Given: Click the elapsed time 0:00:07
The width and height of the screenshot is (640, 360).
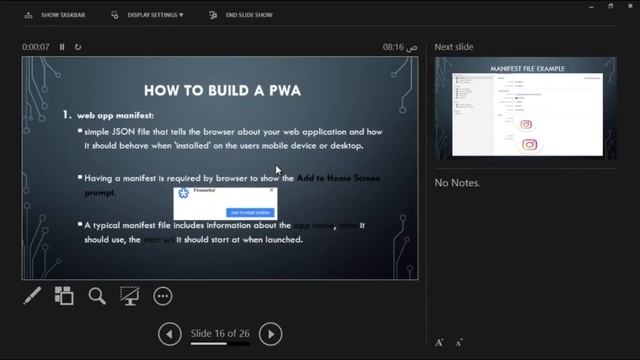Looking at the screenshot, I should (36, 47).
